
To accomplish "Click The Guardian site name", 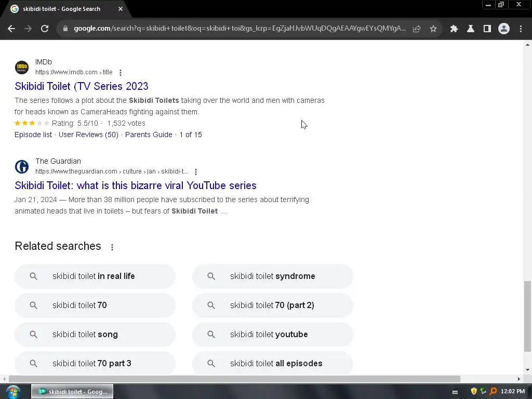I will coord(58,161).
